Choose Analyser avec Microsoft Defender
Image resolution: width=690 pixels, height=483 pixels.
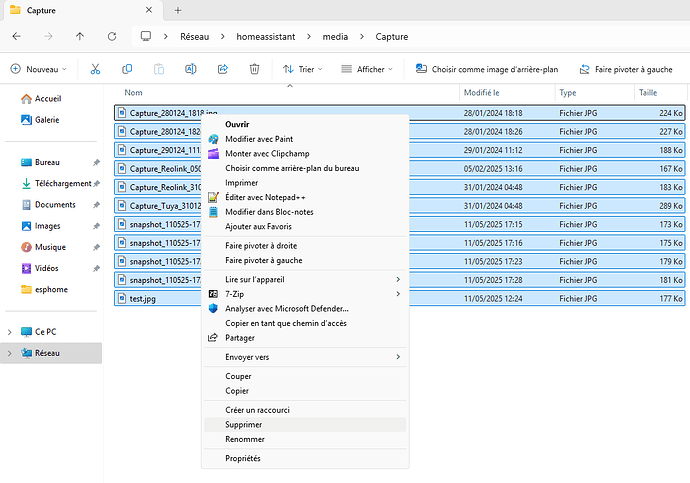pos(305,308)
